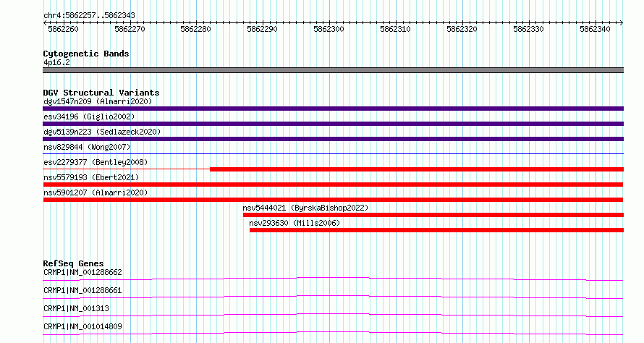Click ruler position 5862260
Screen dimensions: 644x343
(x=63, y=29)
